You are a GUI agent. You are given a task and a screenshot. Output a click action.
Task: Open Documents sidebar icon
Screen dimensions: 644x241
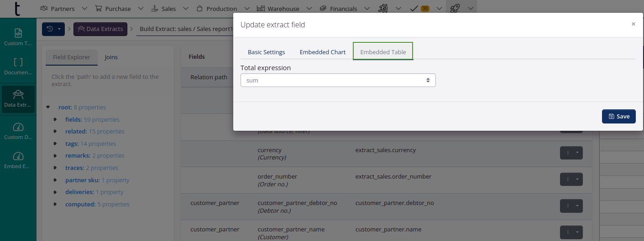coord(18,62)
